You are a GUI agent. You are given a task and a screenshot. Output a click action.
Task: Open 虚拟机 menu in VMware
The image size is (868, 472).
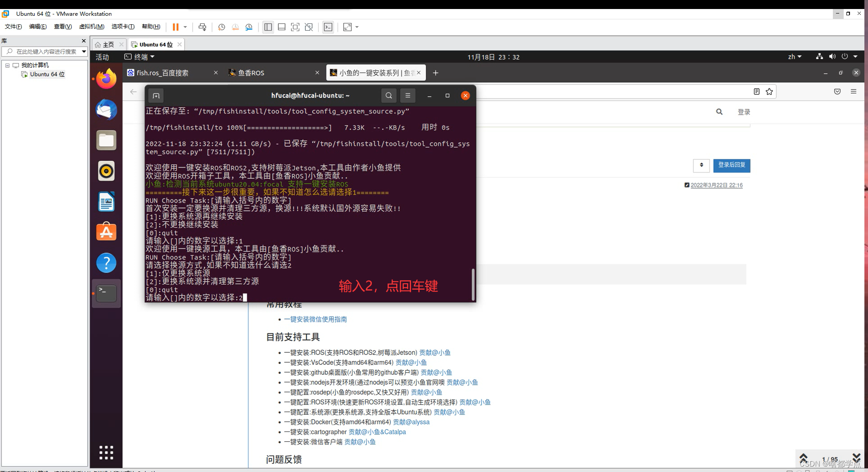pos(91,27)
